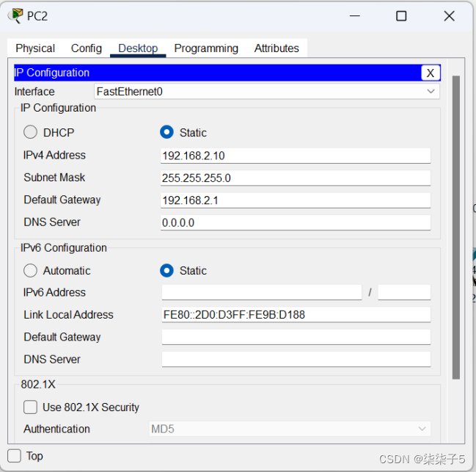Click the IPv4 Default Gateway field 192.168.2.1
This screenshot has width=476, height=472.
pyautogui.click(x=296, y=200)
